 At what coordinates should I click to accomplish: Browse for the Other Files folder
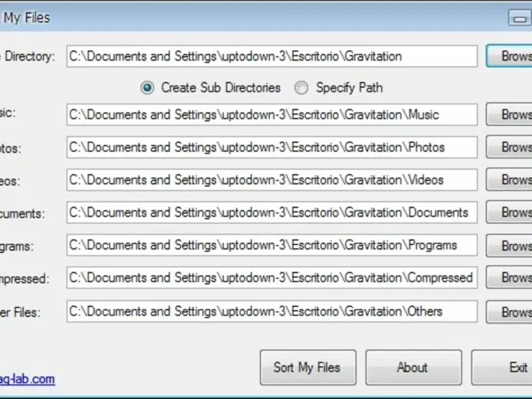click(x=510, y=312)
